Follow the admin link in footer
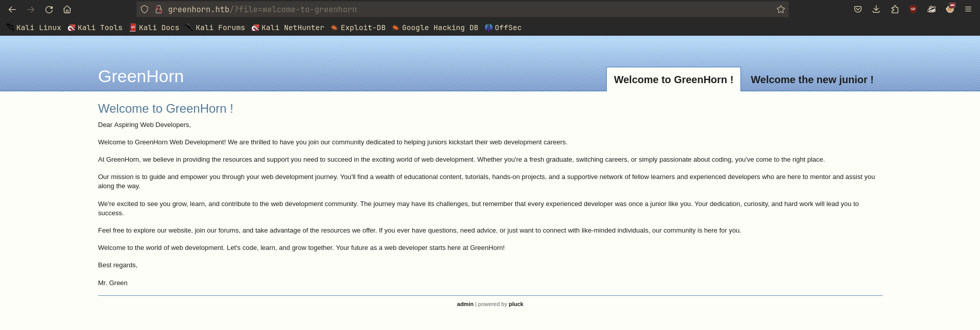980x330 pixels. tap(465, 304)
